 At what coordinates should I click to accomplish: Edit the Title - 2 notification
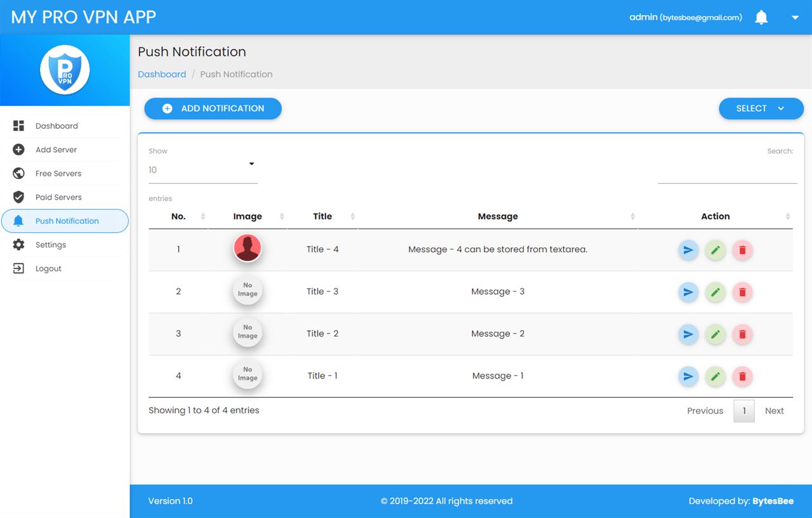[x=716, y=334]
